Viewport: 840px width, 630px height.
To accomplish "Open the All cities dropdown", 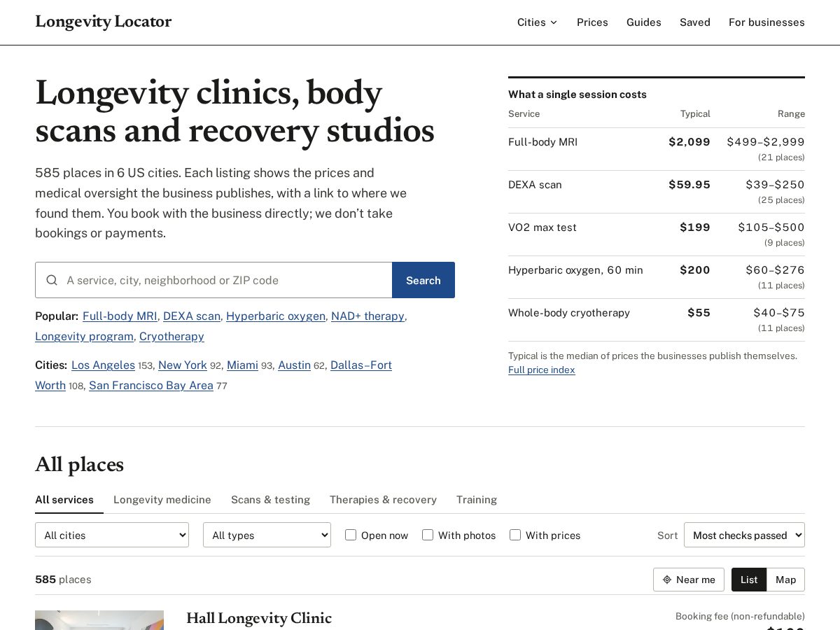I will pyautogui.click(x=112, y=535).
